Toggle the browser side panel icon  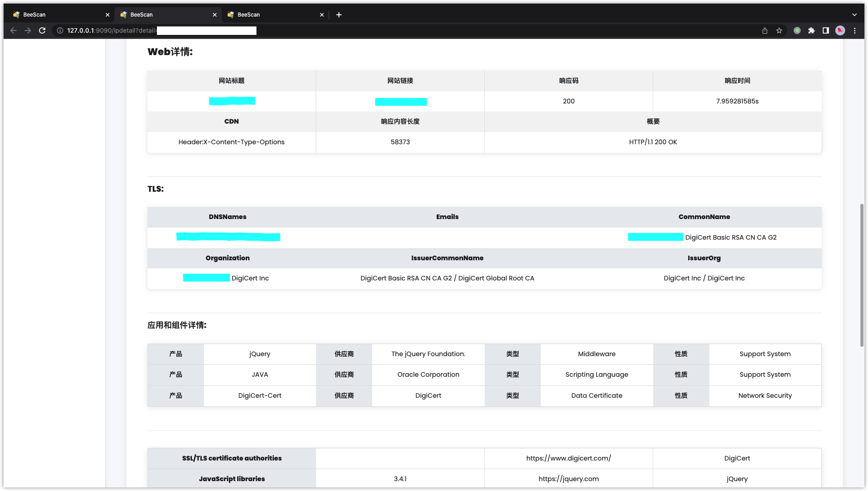coord(826,30)
